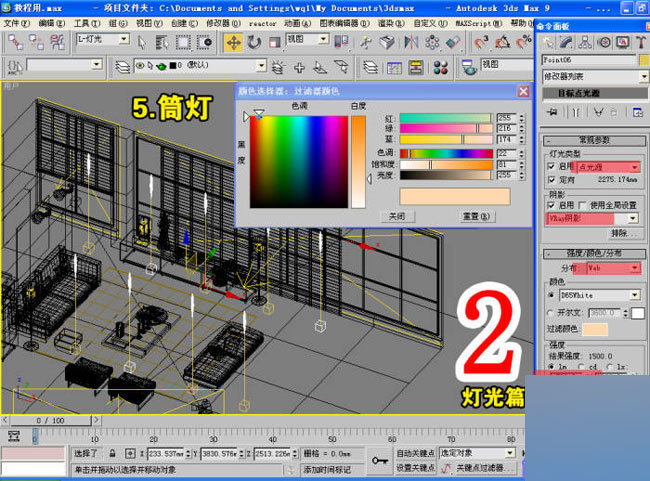The width and height of the screenshot is (650, 481).
Task: Select the Select and Link tool
Action: click(15, 42)
